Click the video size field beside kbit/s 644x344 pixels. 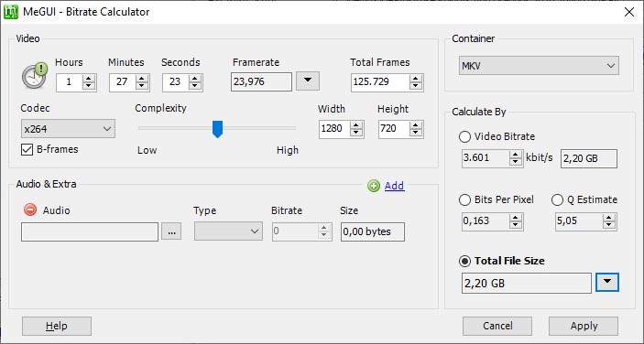[589, 158]
